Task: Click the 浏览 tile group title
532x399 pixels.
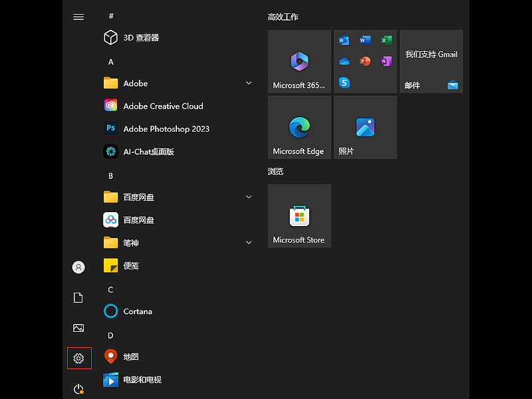Action: tap(275, 172)
